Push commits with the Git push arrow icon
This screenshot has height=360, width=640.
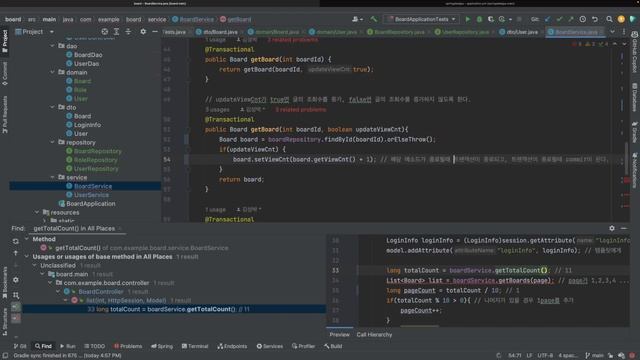571,19
